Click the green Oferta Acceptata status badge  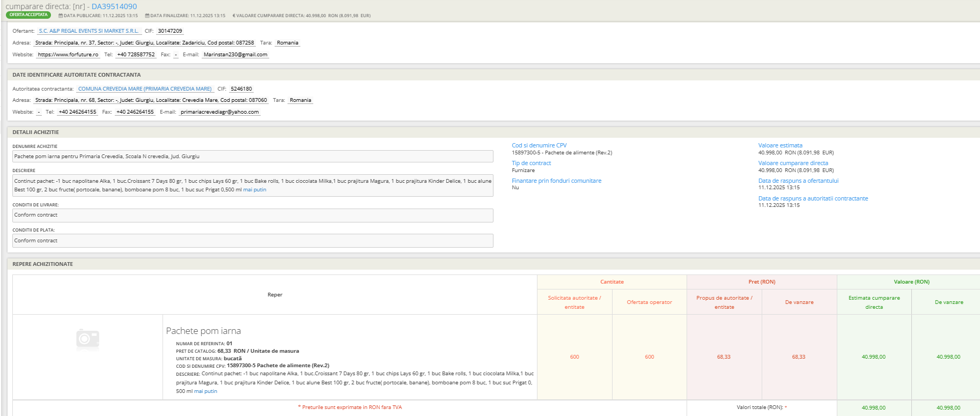(x=28, y=15)
